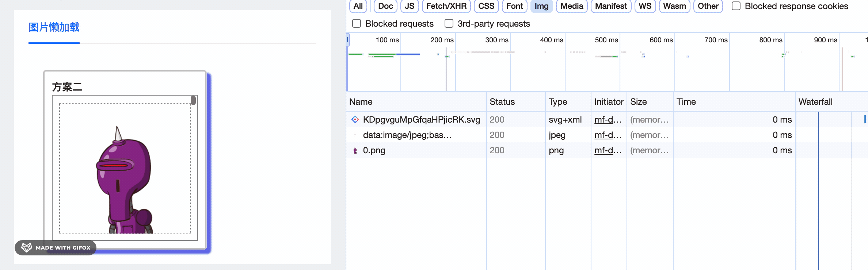Select the Other filter

(x=708, y=6)
